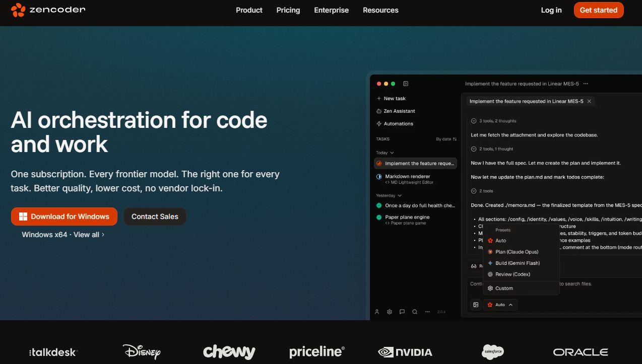Click the green check on Paper plane engine

click(379, 217)
